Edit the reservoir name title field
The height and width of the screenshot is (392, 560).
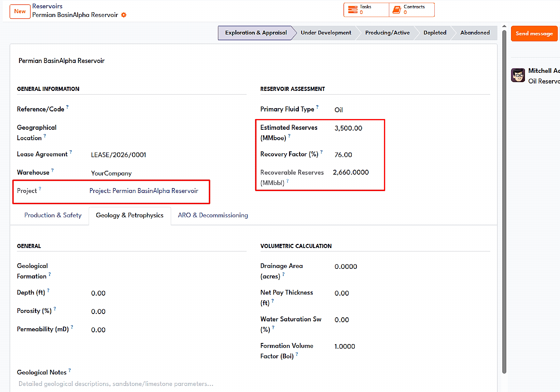[x=253, y=61]
